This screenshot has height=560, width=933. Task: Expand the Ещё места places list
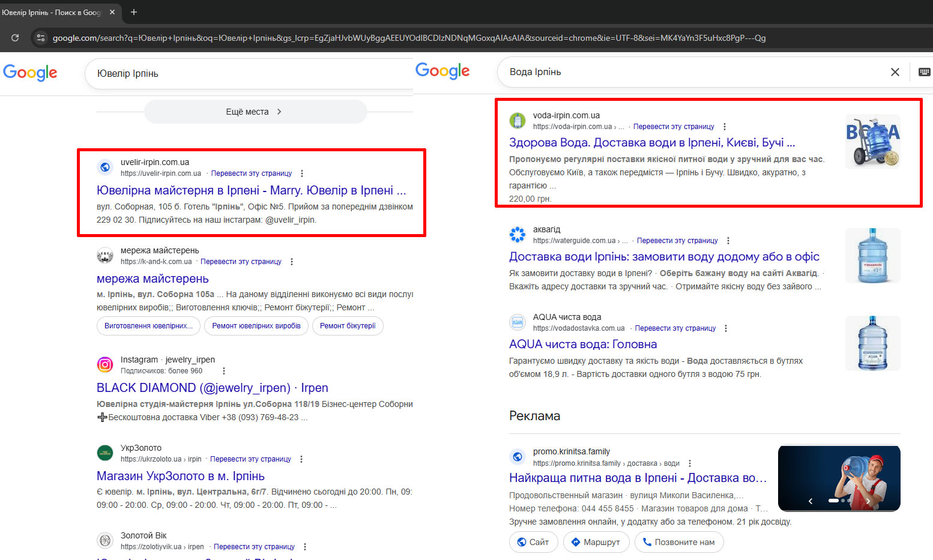tap(255, 112)
